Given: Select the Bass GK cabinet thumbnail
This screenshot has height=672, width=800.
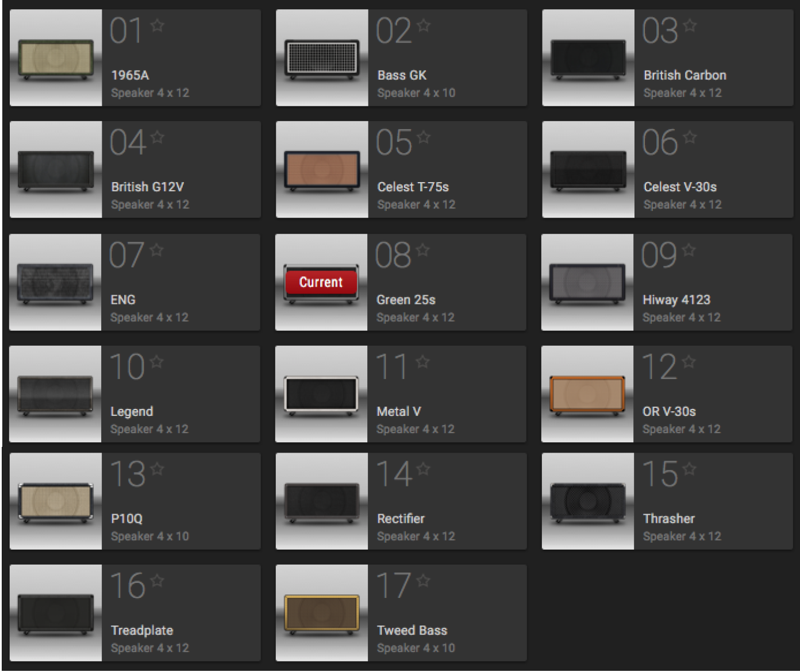Looking at the screenshot, I should (322, 57).
